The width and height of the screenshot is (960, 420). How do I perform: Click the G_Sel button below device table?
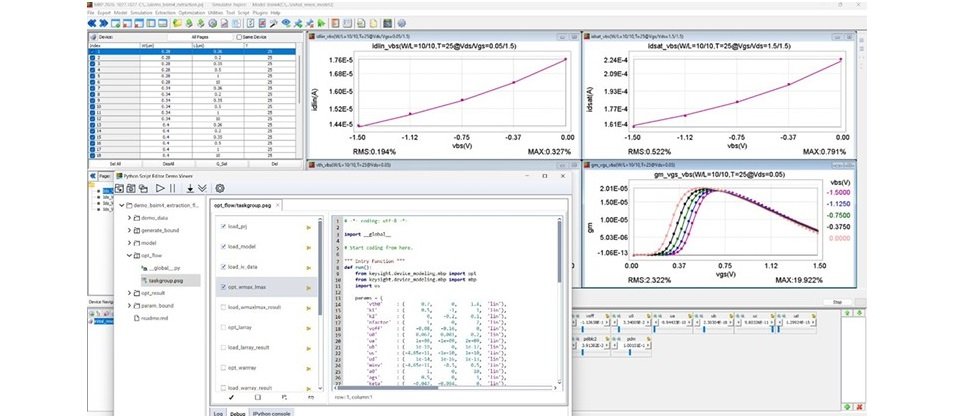pos(222,162)
